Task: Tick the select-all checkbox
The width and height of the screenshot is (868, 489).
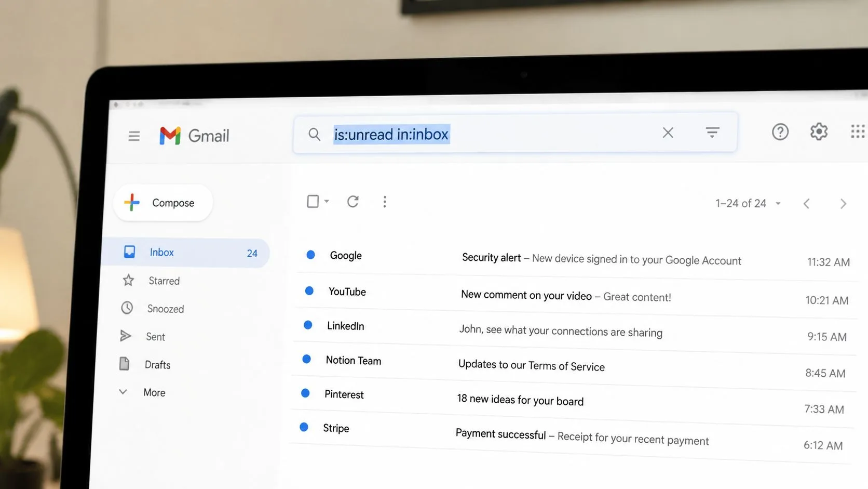Action: [x=313, y=201]
